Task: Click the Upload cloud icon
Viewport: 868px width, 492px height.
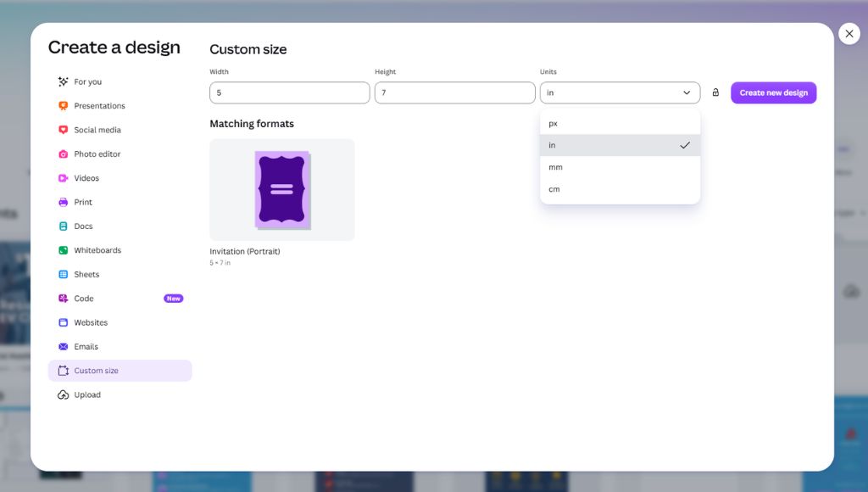Action: point(63,395)
